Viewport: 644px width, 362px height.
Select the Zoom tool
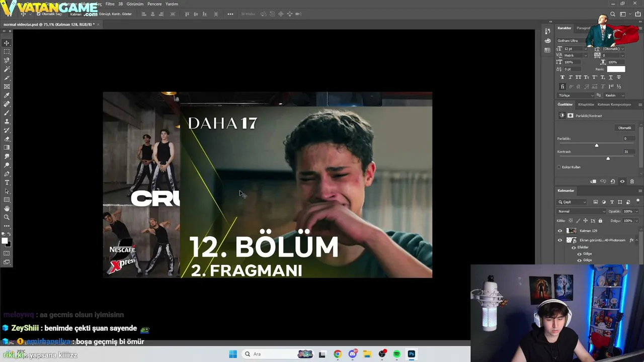(7, 217)
